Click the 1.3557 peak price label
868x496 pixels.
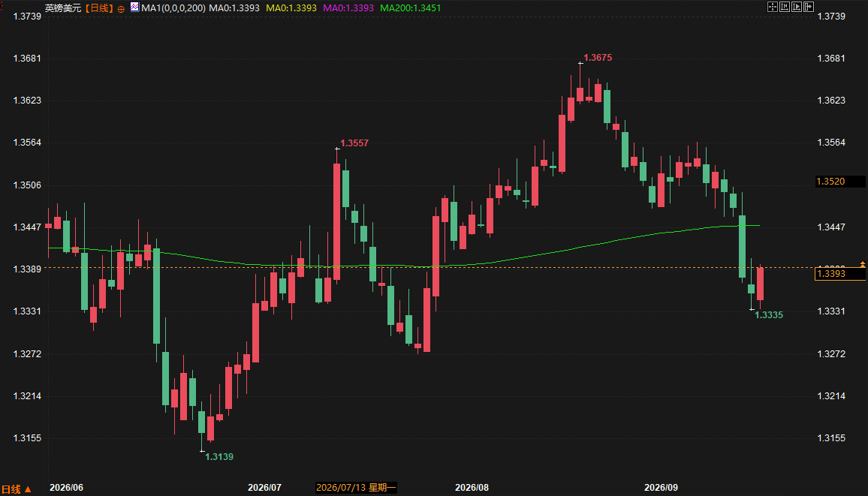(354, 143)
